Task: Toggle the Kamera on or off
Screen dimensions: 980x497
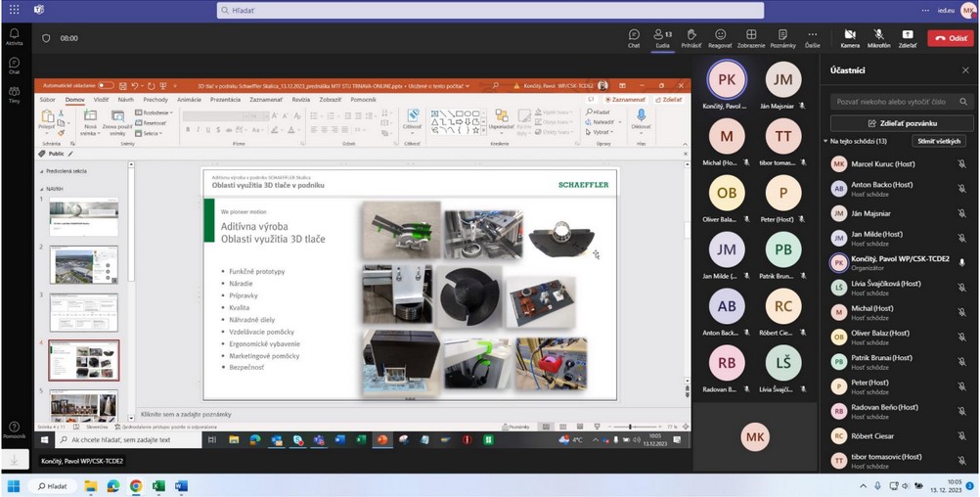Action: [x=849, y=35]
